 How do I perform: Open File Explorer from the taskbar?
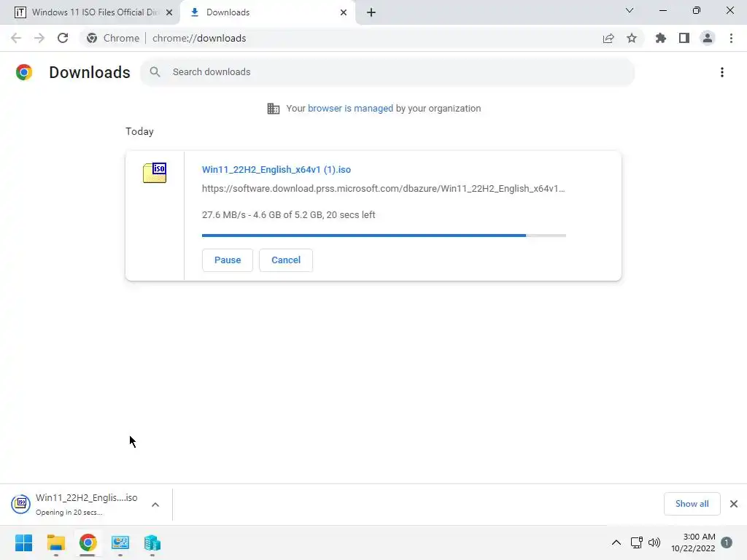coord(55,542)
